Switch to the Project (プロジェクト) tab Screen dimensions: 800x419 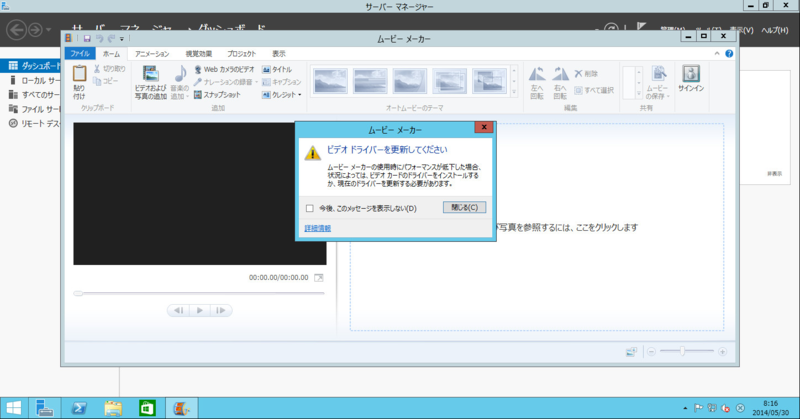pos(241,54)
